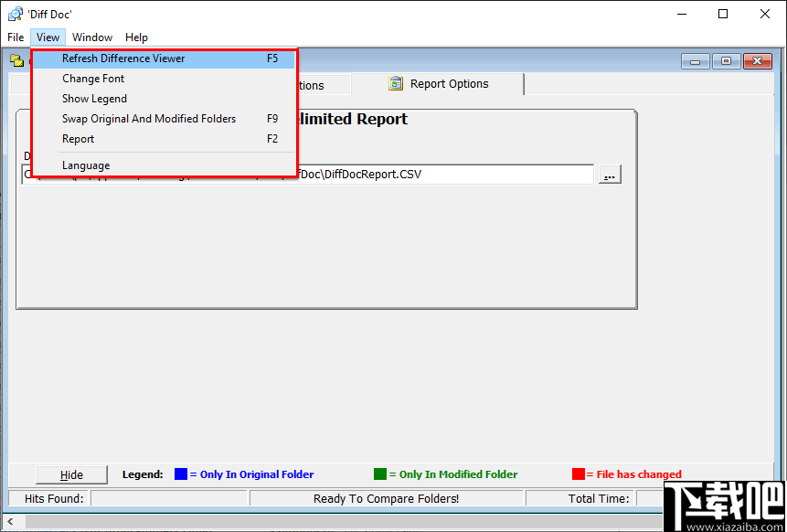Click the Report Options tab icon
The height and width of the screenshot is (532, 787).
click(396, 83)
